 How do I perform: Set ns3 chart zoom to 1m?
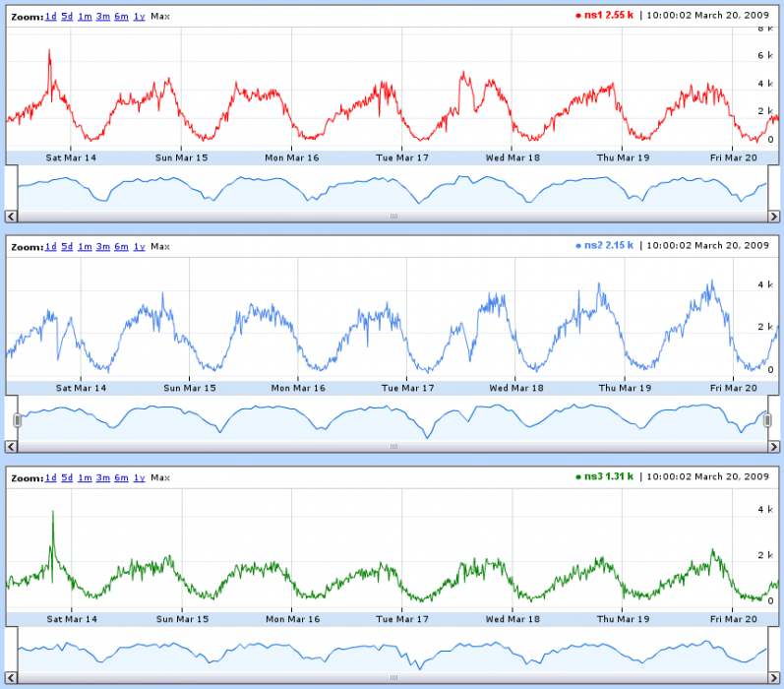85,477
